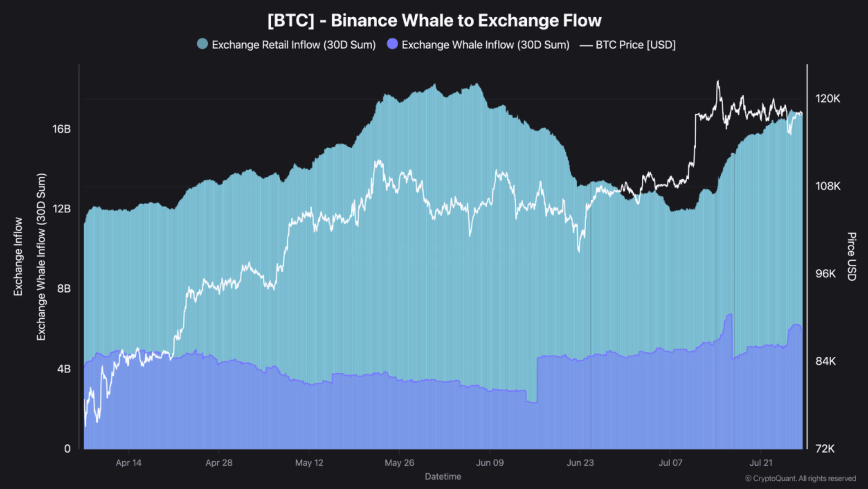
Task: Select the Jul 21 date tick label
Action: (x=761, y=463)
